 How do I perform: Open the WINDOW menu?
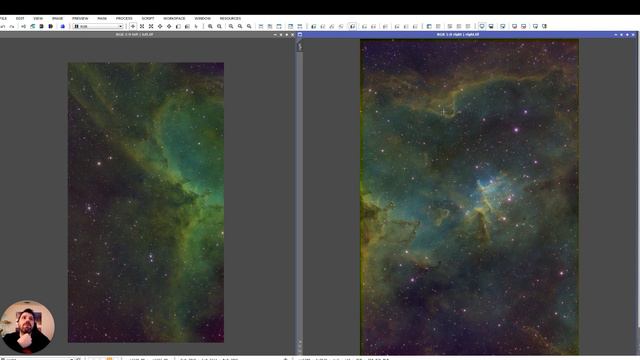[x=202, y=18]
